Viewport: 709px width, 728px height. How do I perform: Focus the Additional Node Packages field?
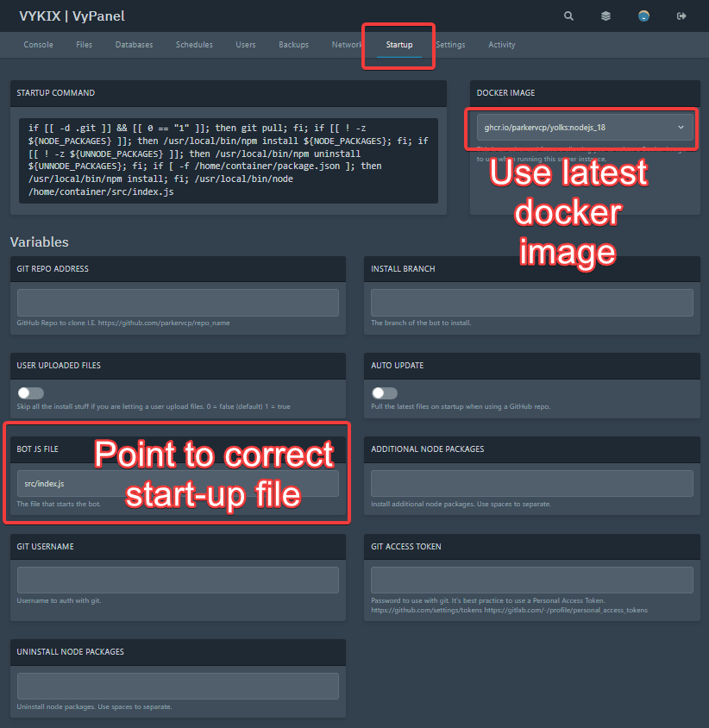click(x=531, y=483)
